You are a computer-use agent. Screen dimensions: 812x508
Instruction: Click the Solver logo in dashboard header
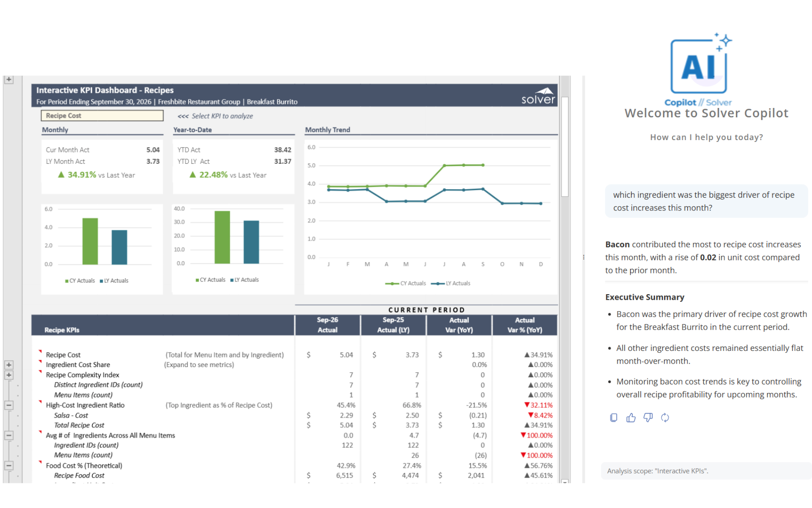538,96
